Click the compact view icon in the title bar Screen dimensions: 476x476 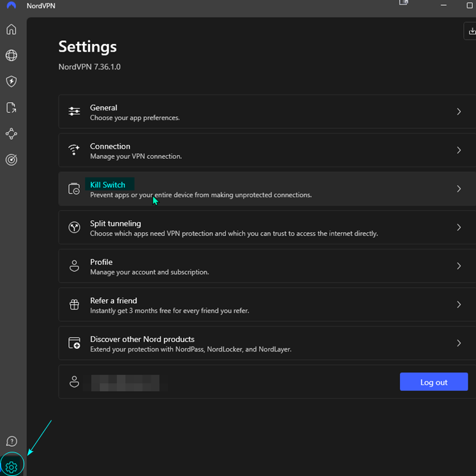(403, 3)
